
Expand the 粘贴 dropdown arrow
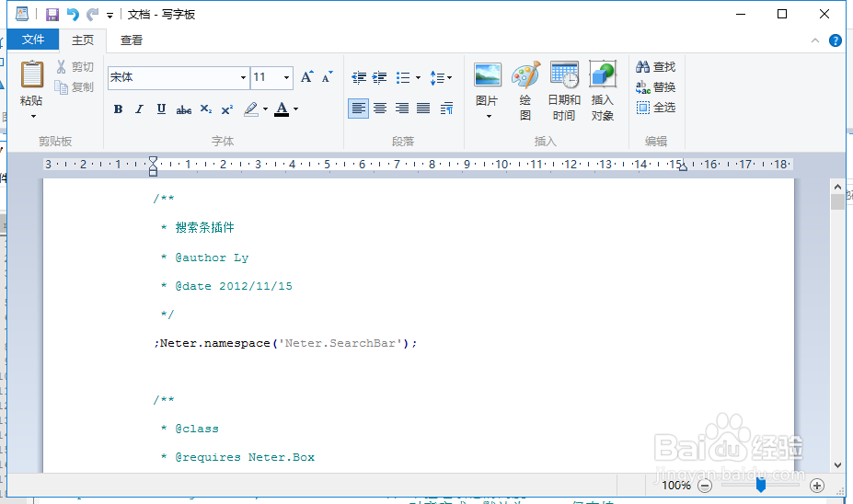33,117
